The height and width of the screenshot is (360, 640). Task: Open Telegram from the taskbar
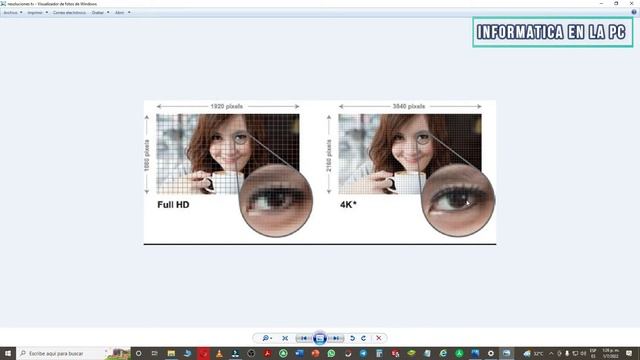point(363,353)
